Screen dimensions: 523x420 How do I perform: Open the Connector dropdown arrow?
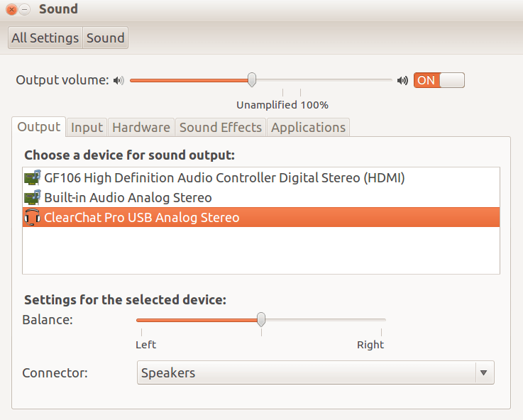(483, 372)
